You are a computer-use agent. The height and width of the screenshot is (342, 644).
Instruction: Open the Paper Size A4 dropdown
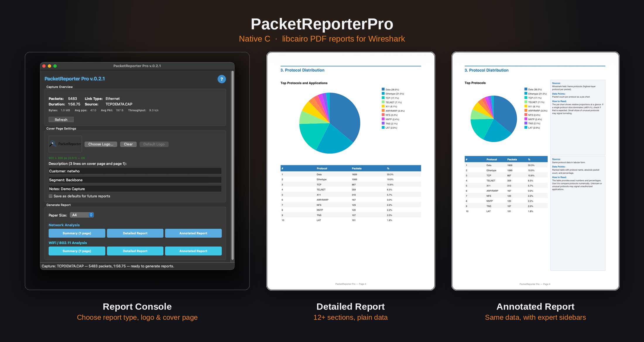[82, 215]
